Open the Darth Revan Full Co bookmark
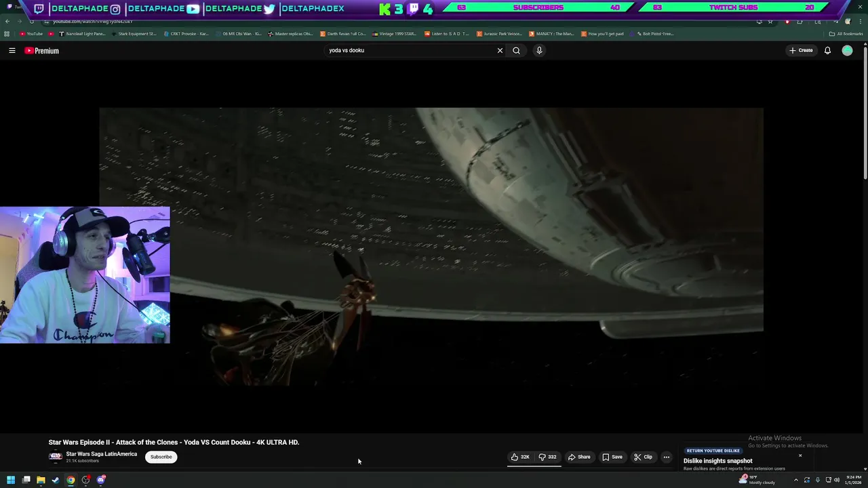Viewport: 868px width, 488px height. point(342,34)
